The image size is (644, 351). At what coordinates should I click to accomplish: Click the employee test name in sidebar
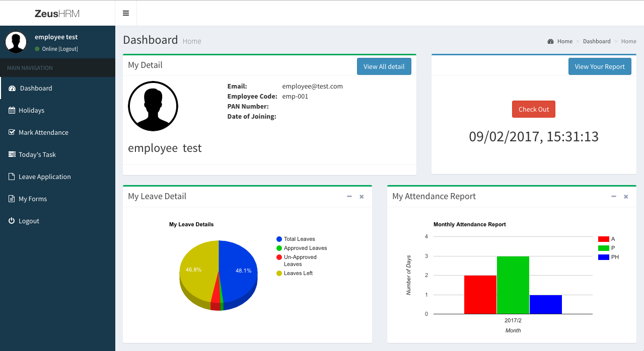(x=56, y=37)
